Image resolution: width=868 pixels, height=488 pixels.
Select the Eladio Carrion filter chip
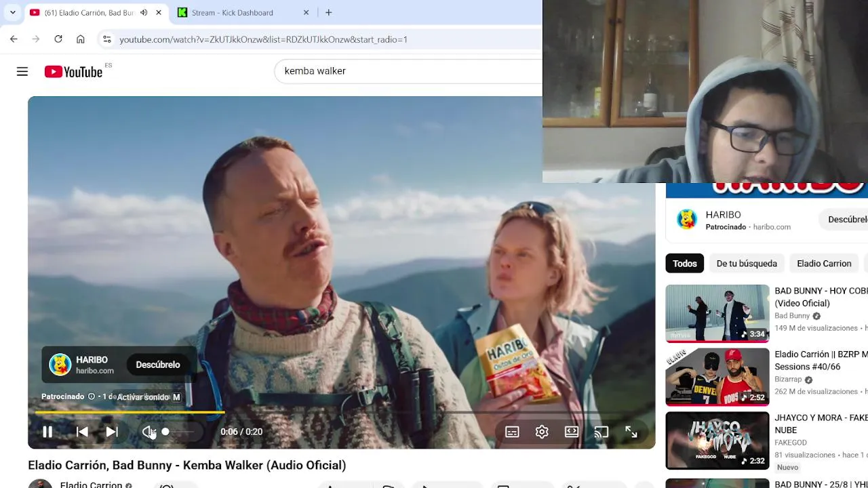pyautogui.click(x=824, y=264)
